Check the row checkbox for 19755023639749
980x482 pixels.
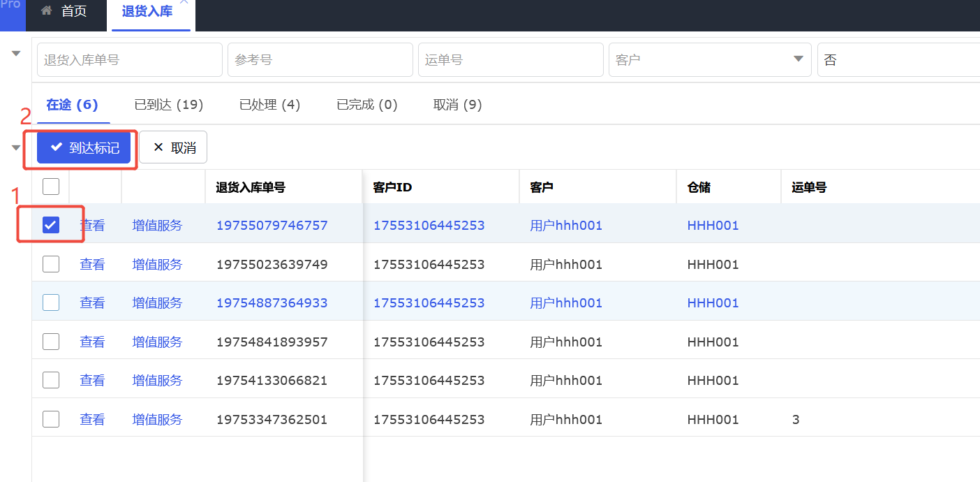click(x=51, y=264)
